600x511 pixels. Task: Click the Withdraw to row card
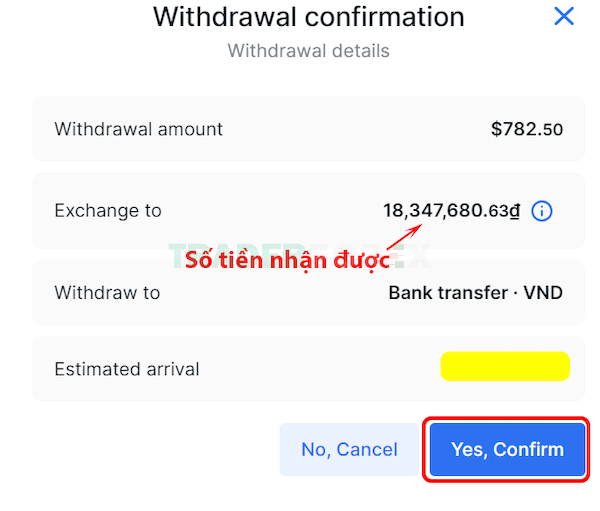click(x=308, y=292)
